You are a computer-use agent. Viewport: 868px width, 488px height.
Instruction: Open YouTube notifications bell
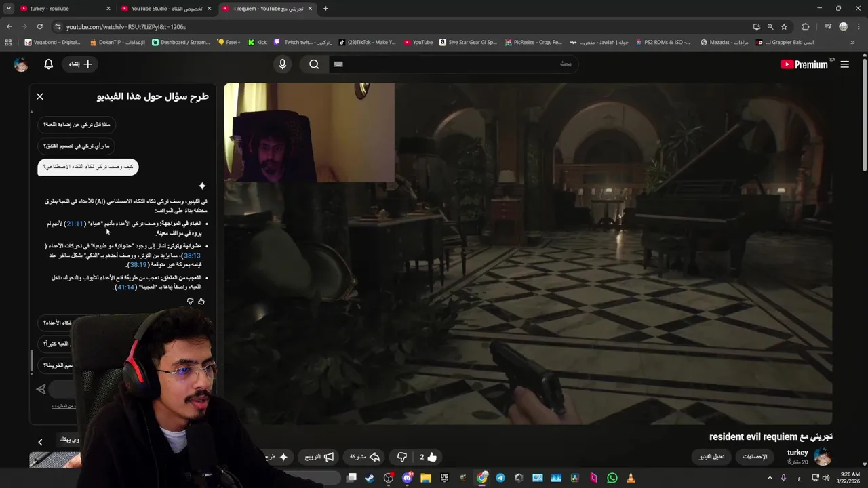49,64
